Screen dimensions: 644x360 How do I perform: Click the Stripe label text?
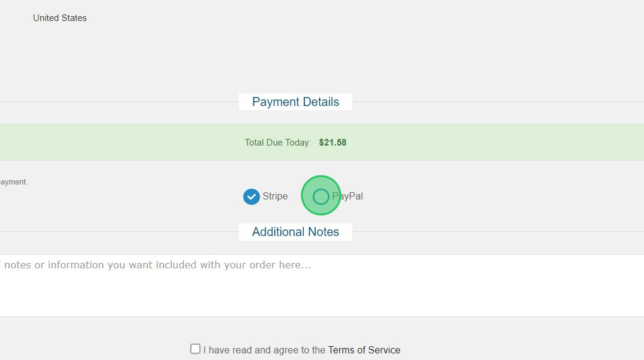[275, 196]
